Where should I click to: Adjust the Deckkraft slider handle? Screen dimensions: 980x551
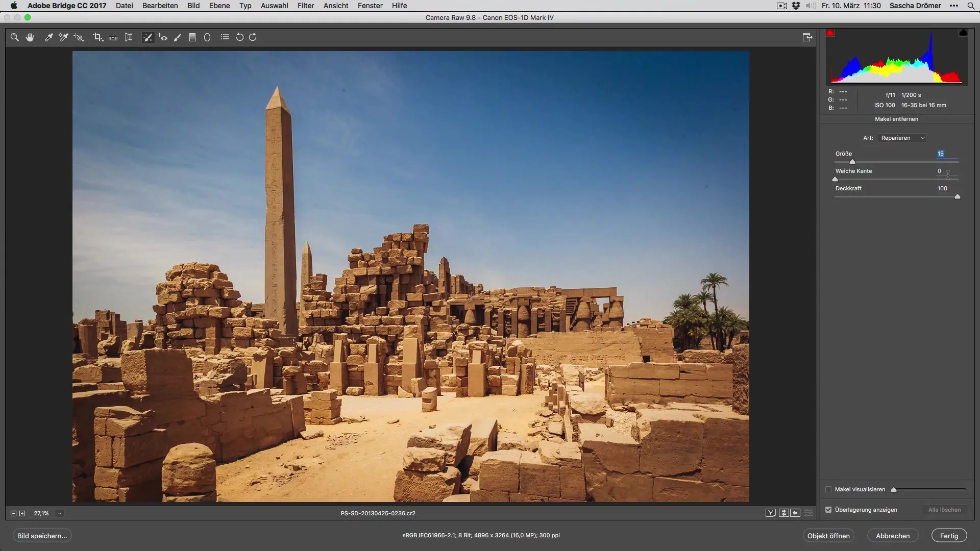[x=958, y=197]
